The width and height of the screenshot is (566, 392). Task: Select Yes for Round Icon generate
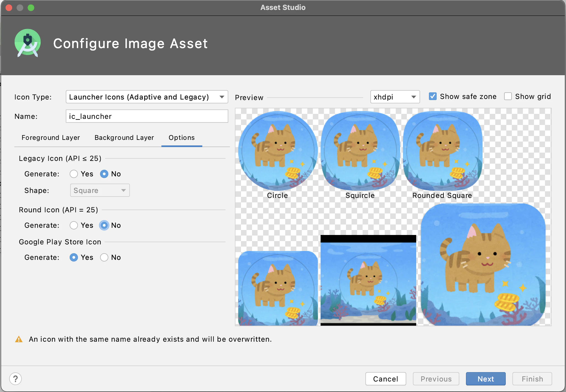click(74, 225)
